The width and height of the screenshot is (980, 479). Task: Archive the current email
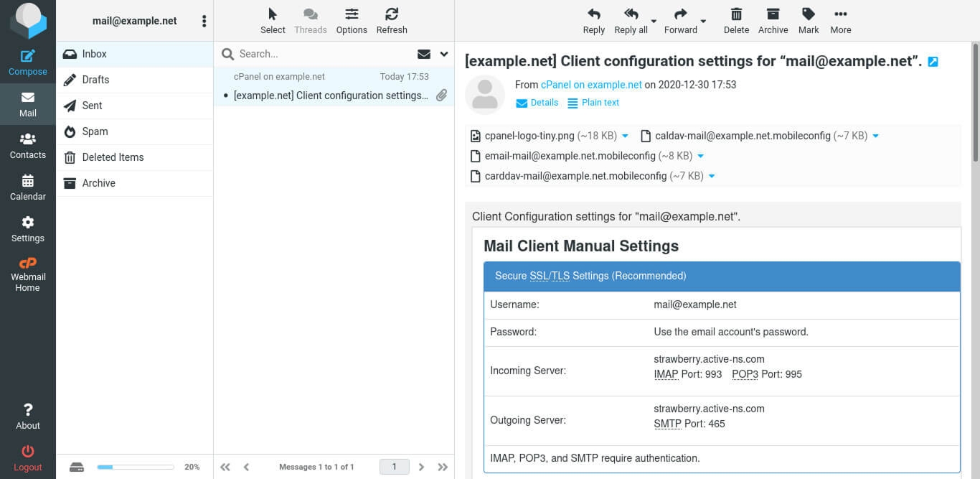tap(773, 14)
